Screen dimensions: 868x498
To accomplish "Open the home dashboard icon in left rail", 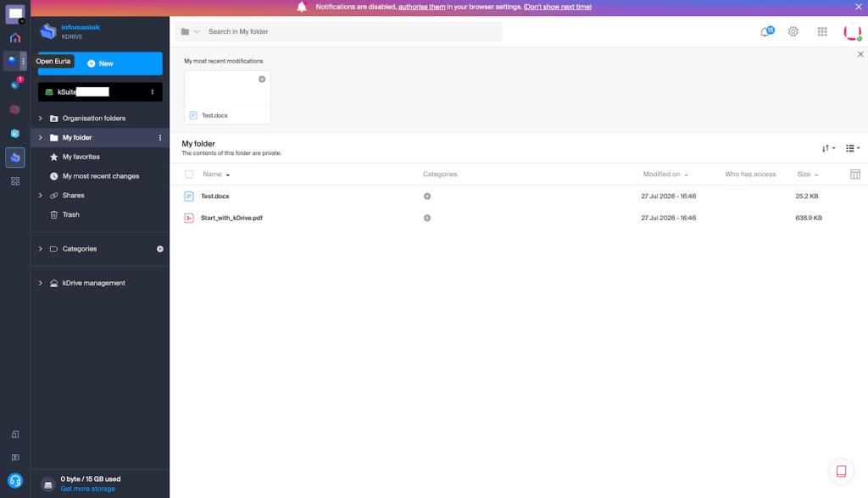I will coord(15,37).
